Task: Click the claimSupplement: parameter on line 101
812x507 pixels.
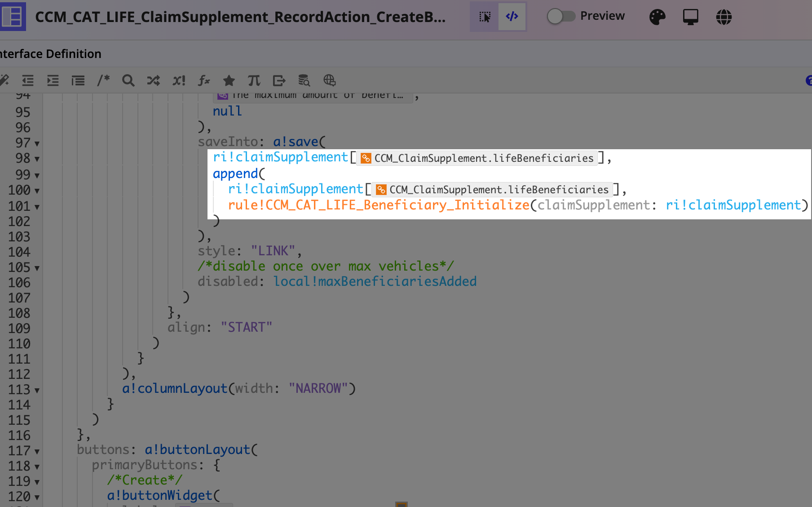Action: (x=597, y=205)
